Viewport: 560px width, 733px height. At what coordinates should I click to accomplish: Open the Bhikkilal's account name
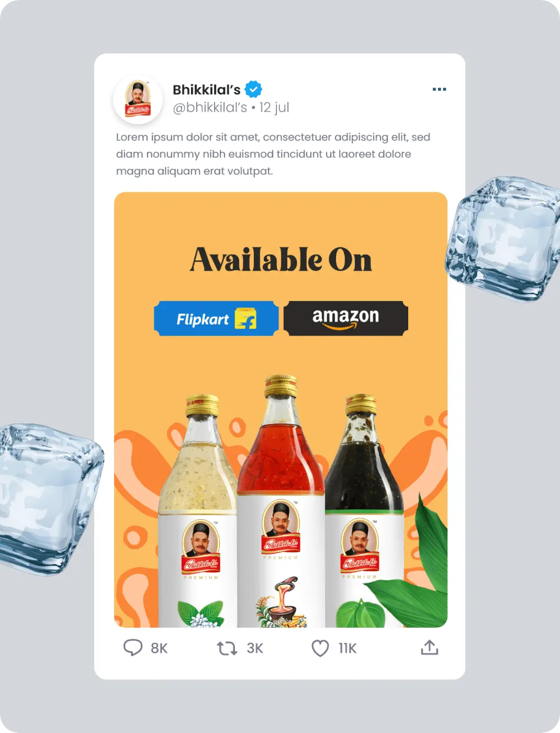pyautogui.click(x=207, y=90)
